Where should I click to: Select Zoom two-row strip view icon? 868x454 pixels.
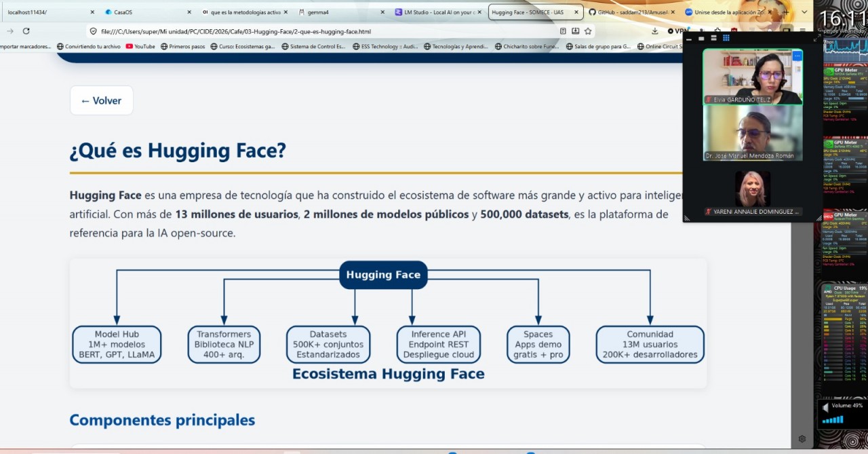click(x=713, y=38)
